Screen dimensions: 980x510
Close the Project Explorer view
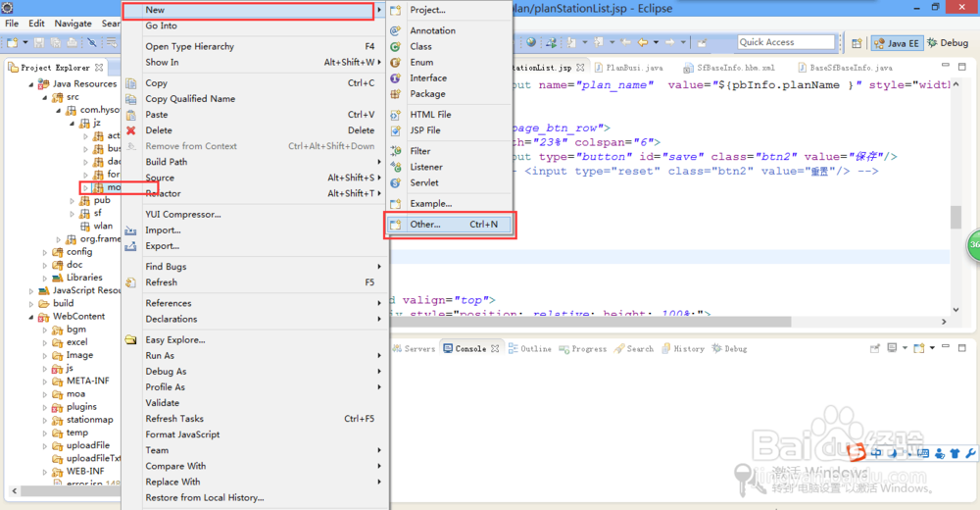99,68
